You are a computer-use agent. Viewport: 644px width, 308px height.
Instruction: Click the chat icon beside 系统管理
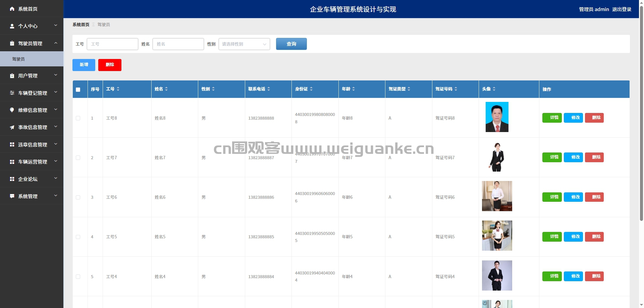tap(12, 196)
